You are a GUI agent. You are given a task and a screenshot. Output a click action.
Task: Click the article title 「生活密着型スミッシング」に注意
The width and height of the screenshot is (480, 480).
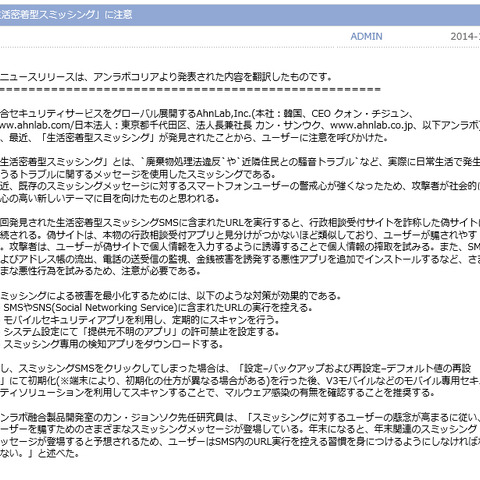coord(66,15)
